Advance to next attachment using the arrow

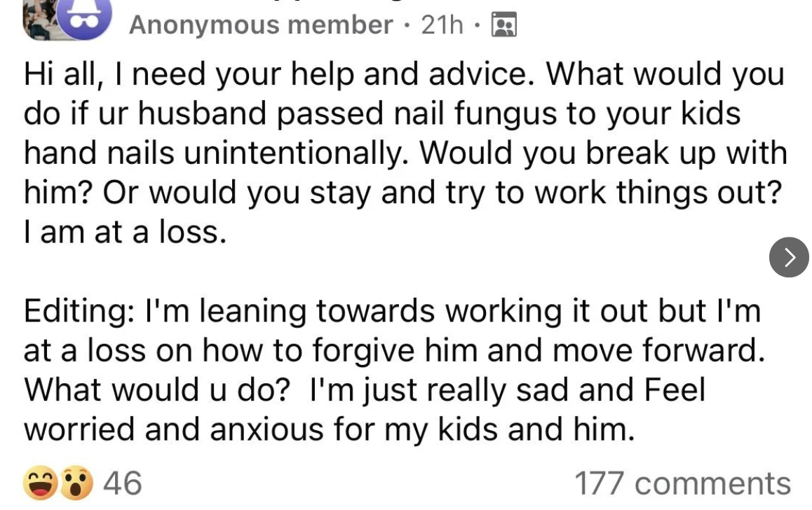click(x=789, y=258)
